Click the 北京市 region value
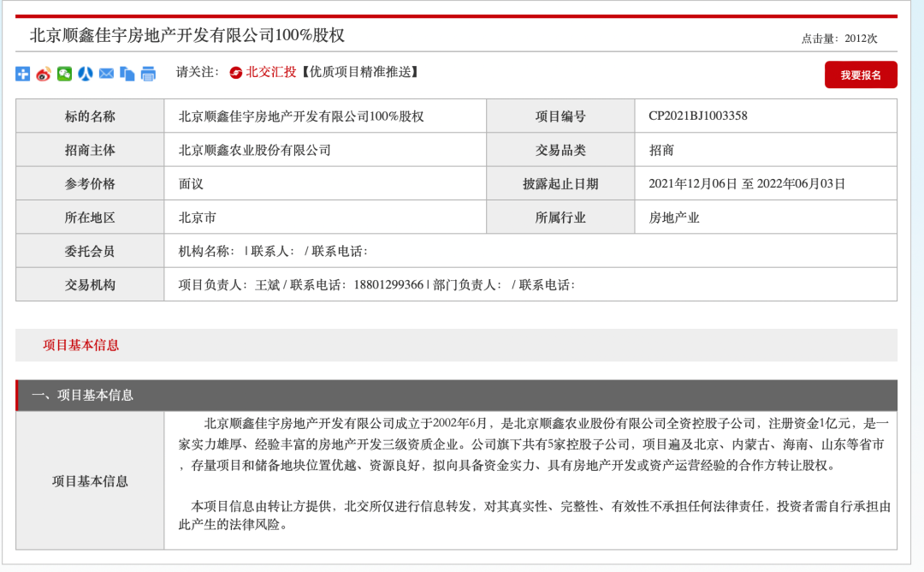Screen dimensions: 924x572 (198, 217)
